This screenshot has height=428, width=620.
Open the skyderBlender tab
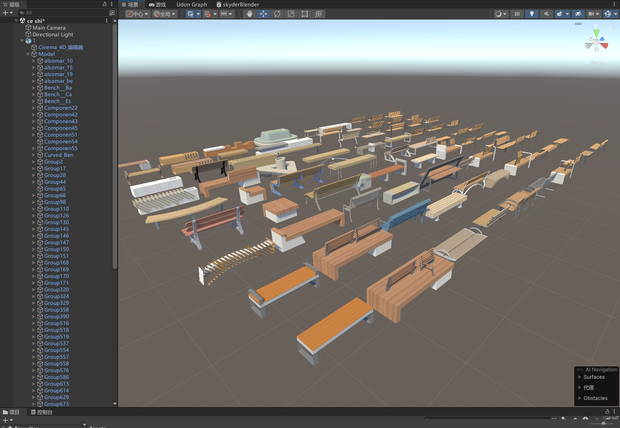click(x=238, y=5)
